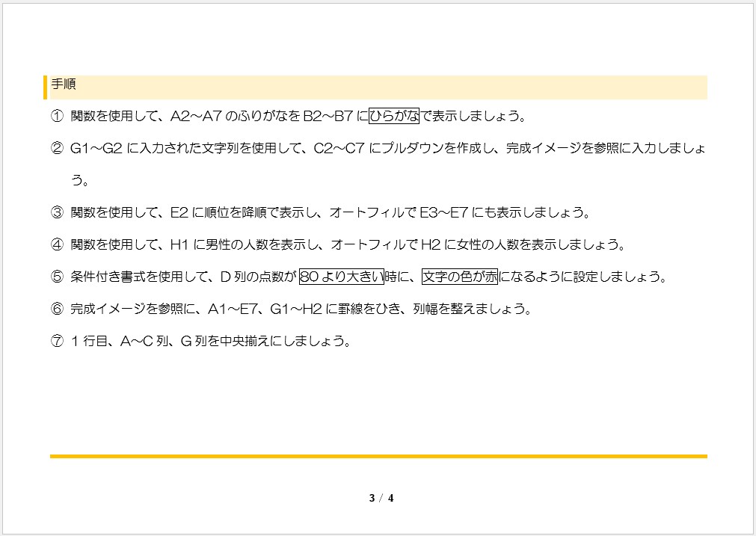Select step ⑥ about 罫線をひき
756x536 pixels.
point(291,309)
